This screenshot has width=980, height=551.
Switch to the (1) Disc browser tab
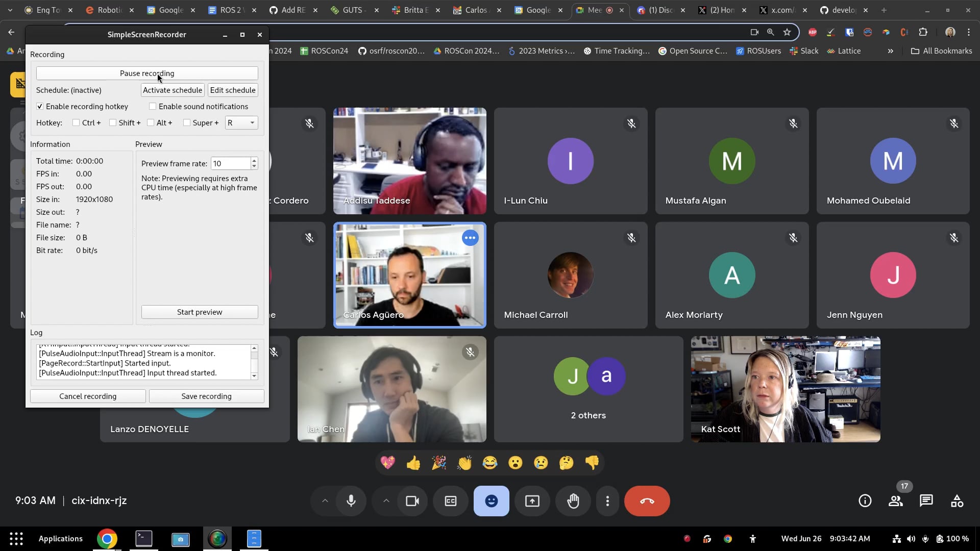661,10
